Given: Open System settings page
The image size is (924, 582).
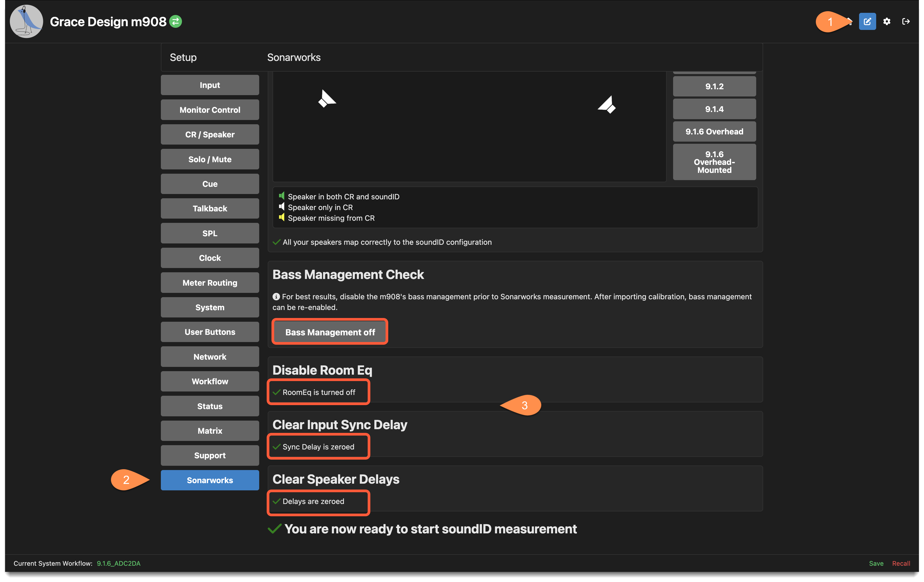Looking at the screenshot, I should click(210, 307).
